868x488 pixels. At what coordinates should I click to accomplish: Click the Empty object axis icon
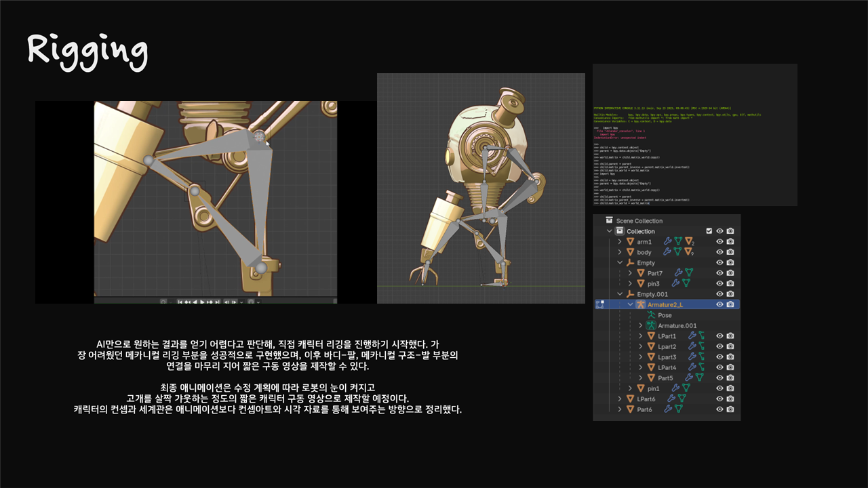coord(630,262)
